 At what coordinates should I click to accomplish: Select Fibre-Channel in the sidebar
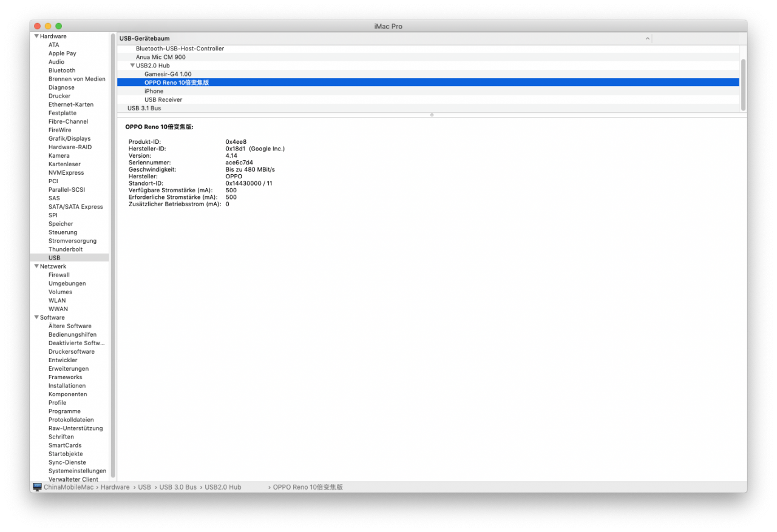68,121
